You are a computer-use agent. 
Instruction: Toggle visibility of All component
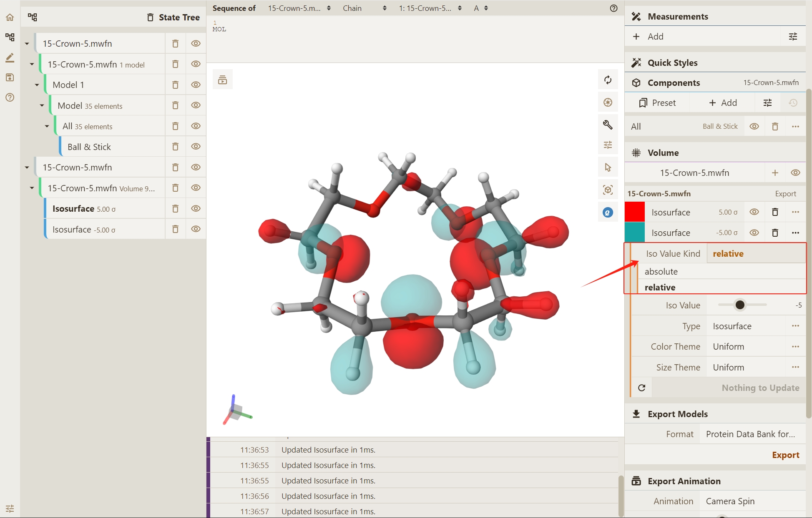[754, 126]
